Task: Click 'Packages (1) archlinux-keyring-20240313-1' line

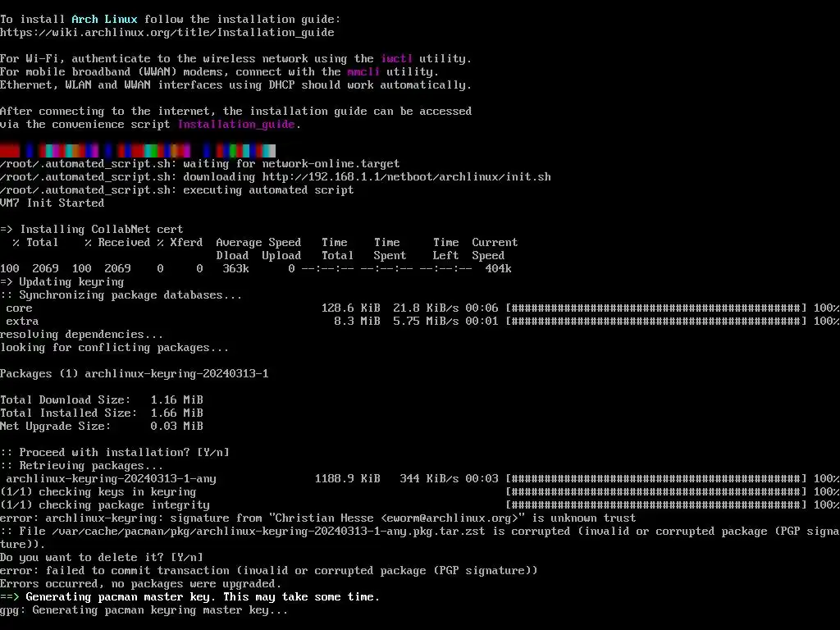Action: click(x=134, y=373)
